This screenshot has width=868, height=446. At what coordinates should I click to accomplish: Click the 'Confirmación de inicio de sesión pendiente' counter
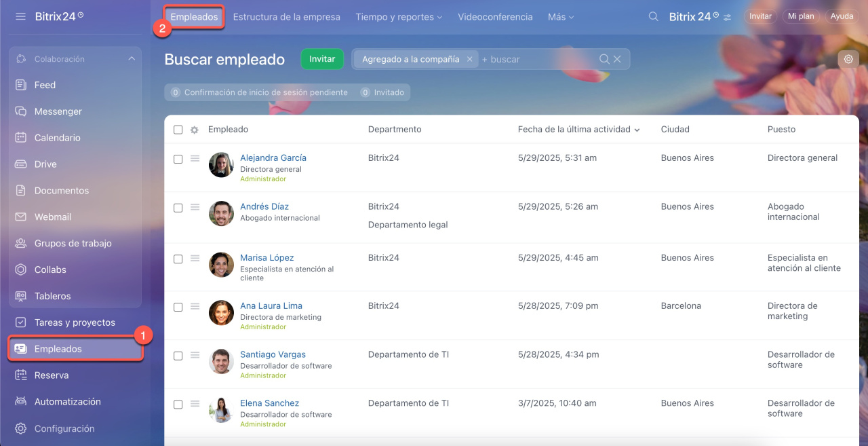(260, 92)
